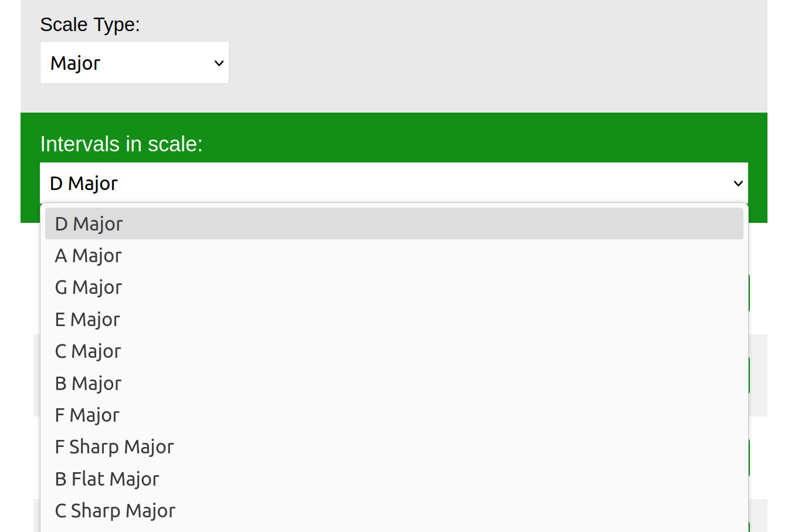Screen dimensions: 788x532
Task: Click the Intervals in scale label
Action: point(121,144)
